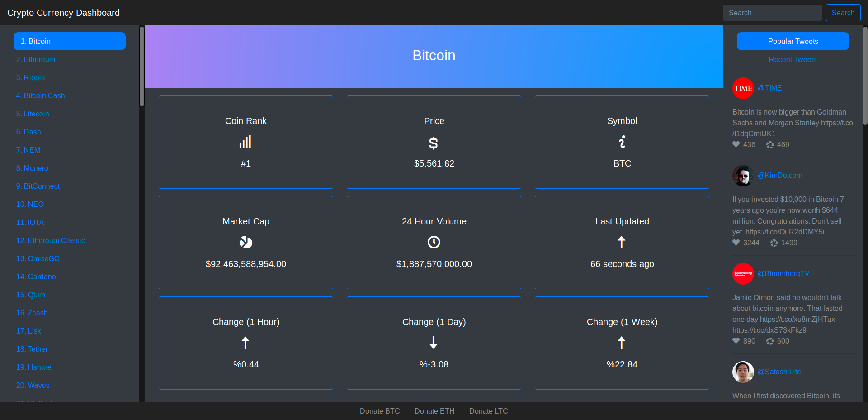This screenshot has height=420, width=868.
Task: Click the %22.84 weekly change value
Action: tap(622, 364)
